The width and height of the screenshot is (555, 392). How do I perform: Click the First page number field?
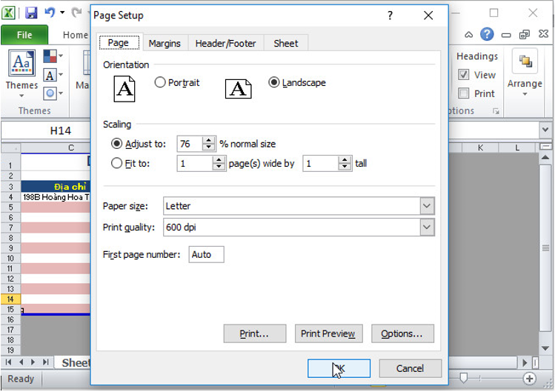206,254
